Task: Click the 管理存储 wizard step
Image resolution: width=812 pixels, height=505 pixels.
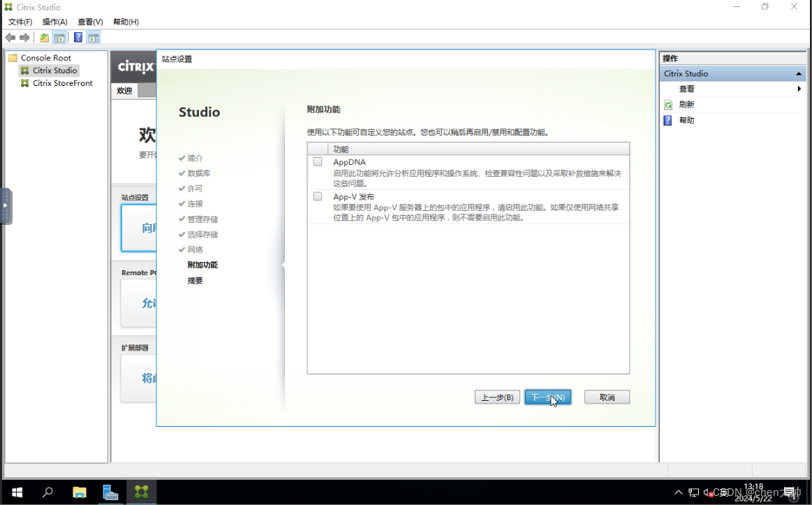Action: (202, 219)
